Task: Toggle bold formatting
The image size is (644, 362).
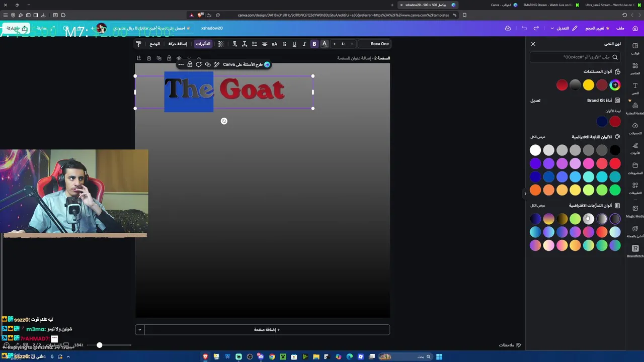Action: click(x=314, y=44)
